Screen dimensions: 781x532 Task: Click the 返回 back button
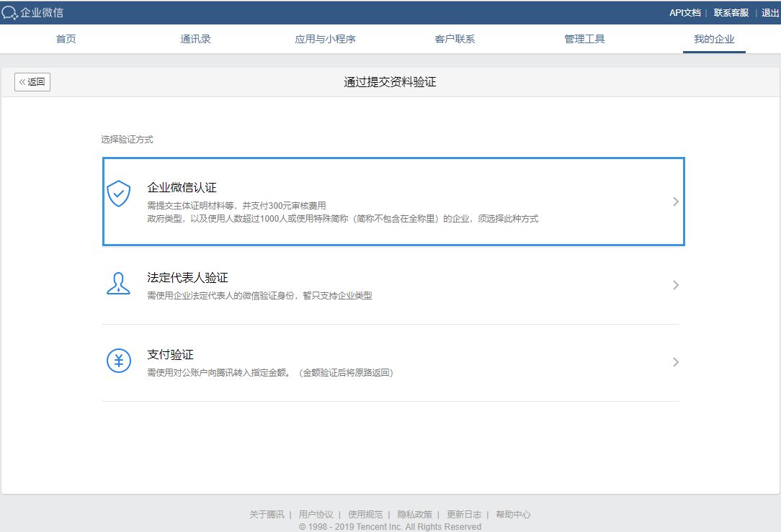tap(32, 82)
